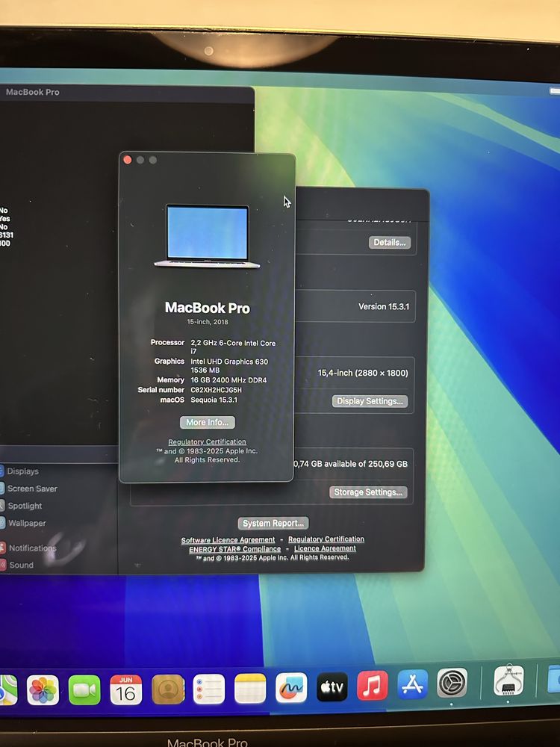Select Wallpaper in the Settings sidebar

tap(27, 523)
